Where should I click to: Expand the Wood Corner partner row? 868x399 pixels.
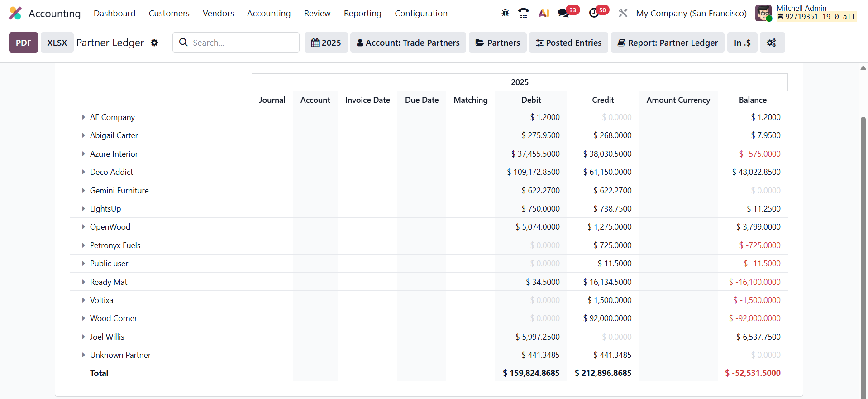click(x=83, y=318)
